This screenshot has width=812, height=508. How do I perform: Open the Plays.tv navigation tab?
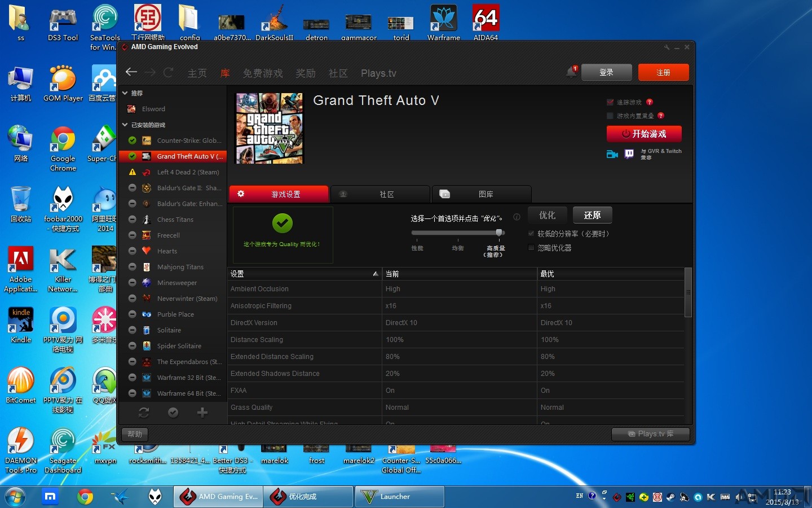(x=378, y=73)
